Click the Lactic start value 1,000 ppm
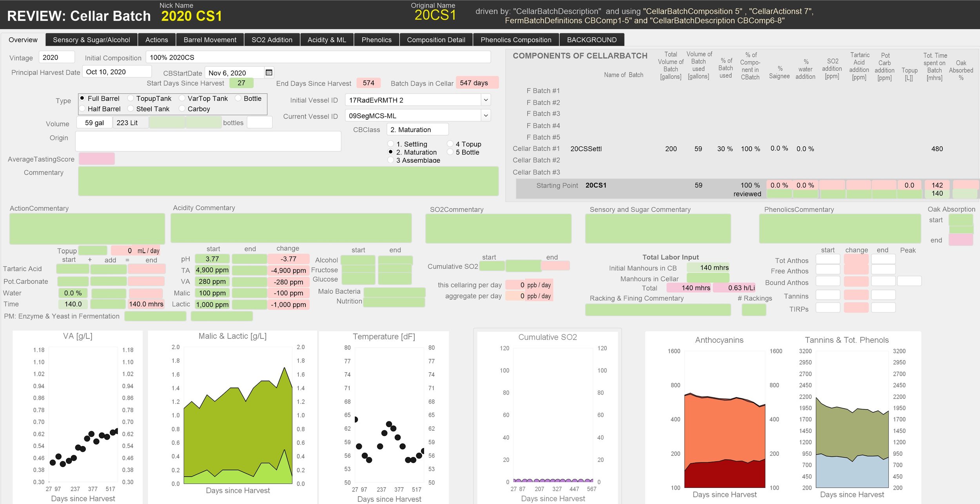Viewport: 980px width, 504px height. 212,304
